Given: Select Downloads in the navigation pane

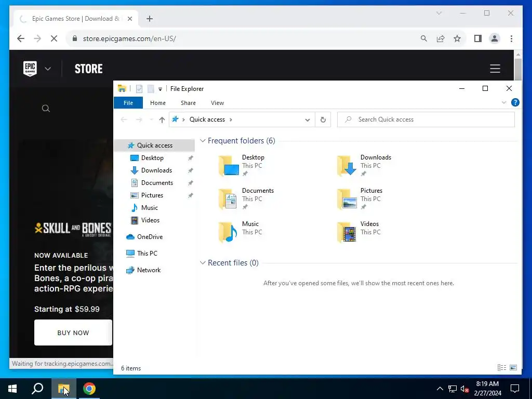Looking at the screenshot, I should pos(156,170).
